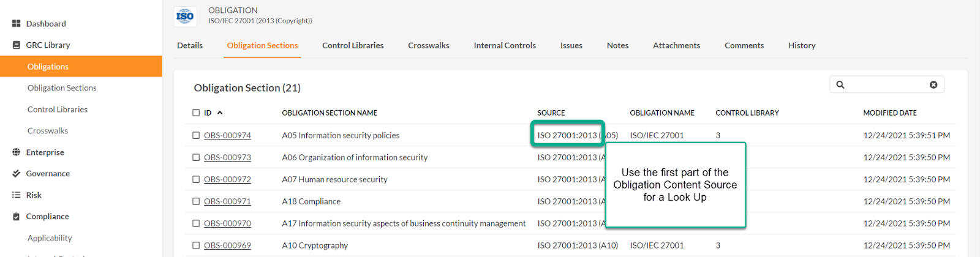Click the ISO obligation logo

(185, 16)
